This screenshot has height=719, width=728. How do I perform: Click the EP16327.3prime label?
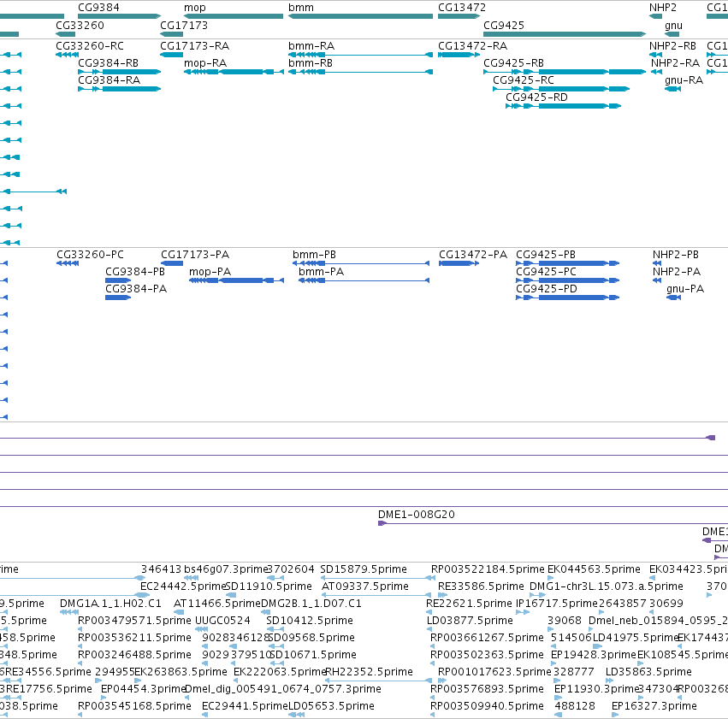pos(654,706)
